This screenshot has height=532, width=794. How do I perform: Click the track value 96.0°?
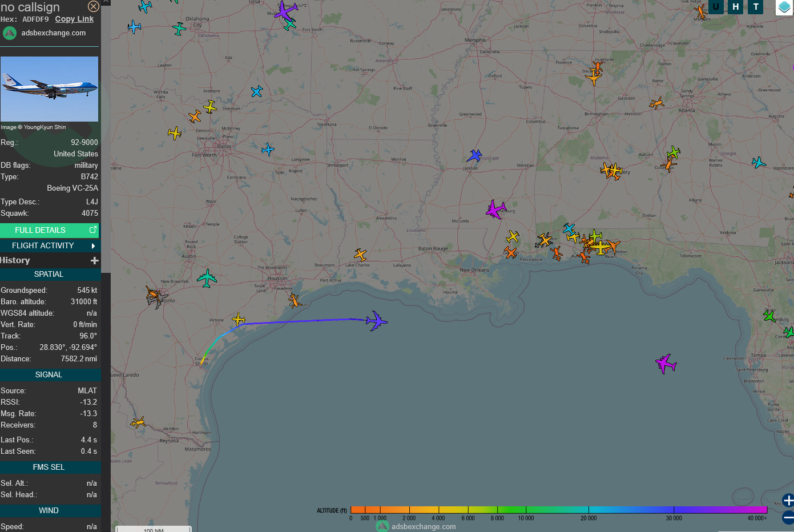coord(88,336)
